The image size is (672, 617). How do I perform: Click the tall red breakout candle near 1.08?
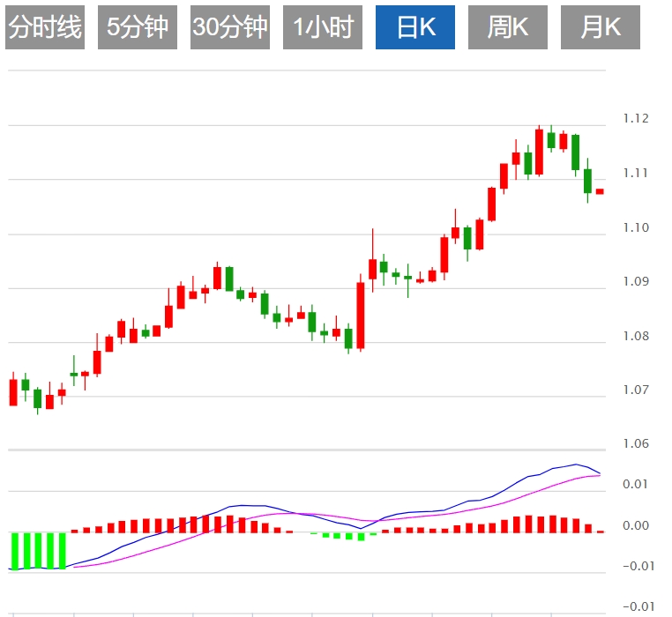[361, 315]
